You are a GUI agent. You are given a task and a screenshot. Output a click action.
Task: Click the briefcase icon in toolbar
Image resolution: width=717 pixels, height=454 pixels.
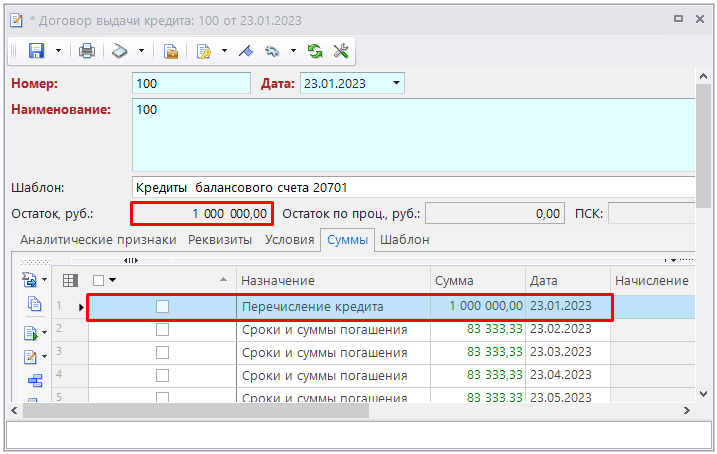171,51
